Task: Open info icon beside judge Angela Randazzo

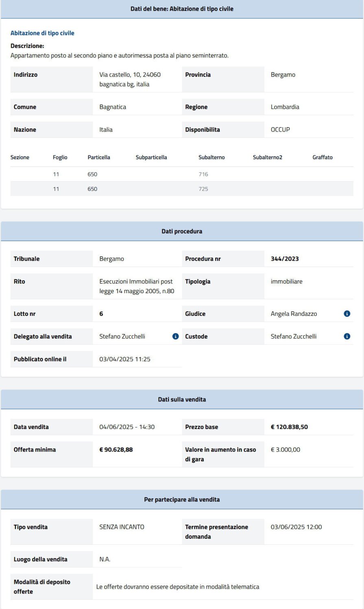Action: coord(347,314)
